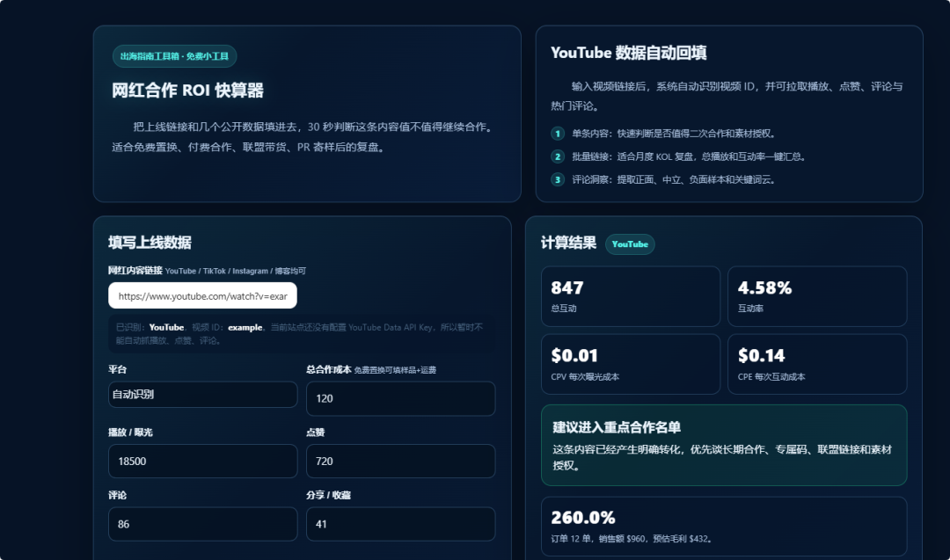Image resolution: width=950 pixels, height=560 pixels.
Task: Click the $0.14 CPE 每次互动成本 card
Action: (x=817, y=365)
